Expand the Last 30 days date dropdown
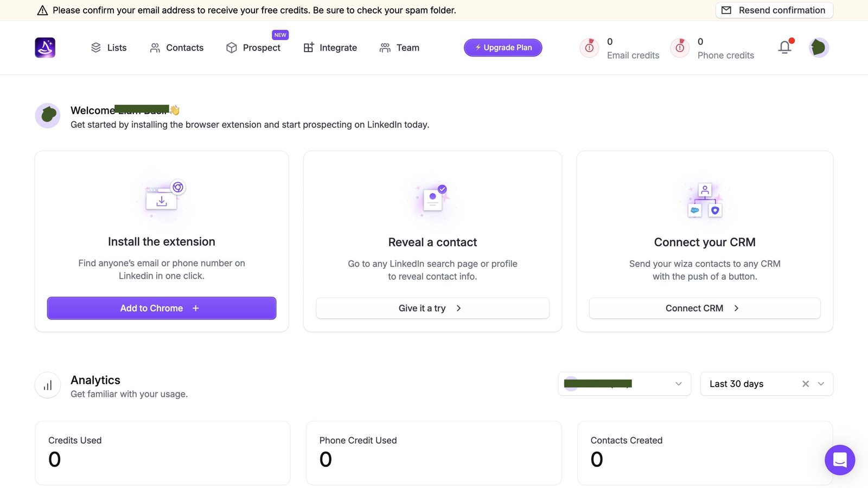The image size is (868, 488). (821, 384)
